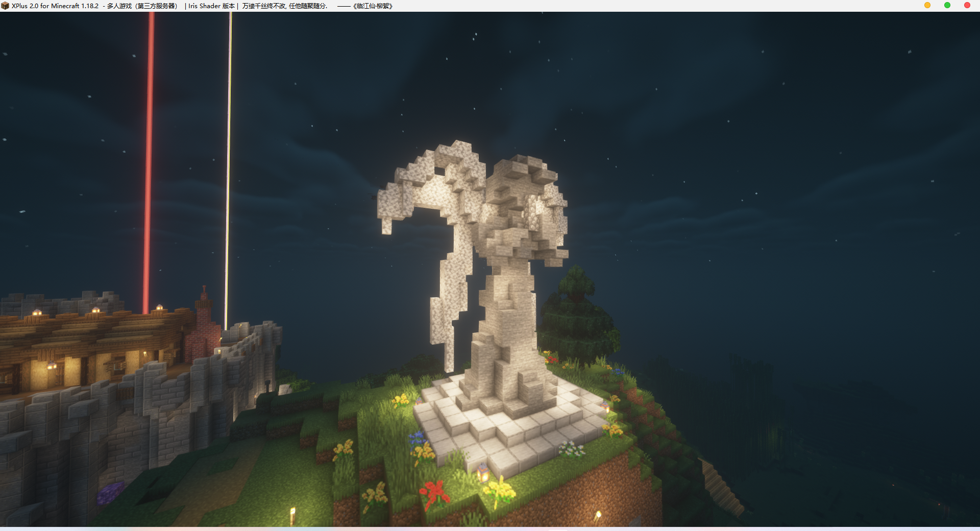Click the green maximize window button
The width and height of the screenshot is (980, 531).
947,6
